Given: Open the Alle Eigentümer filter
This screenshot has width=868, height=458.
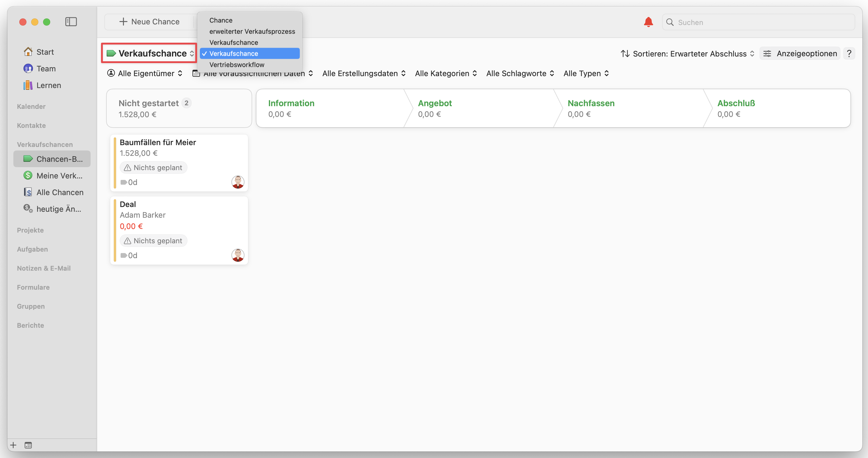Looking at the screenshot, I should (145, 73).
